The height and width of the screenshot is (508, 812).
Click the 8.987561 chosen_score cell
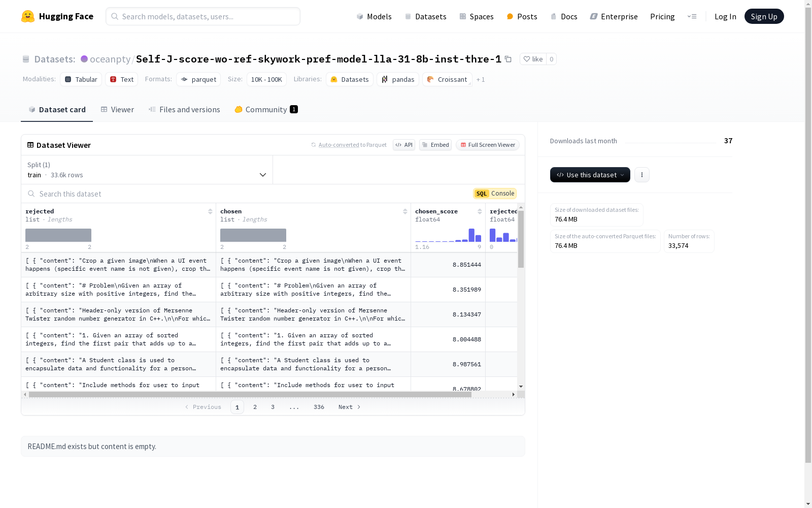448,364
